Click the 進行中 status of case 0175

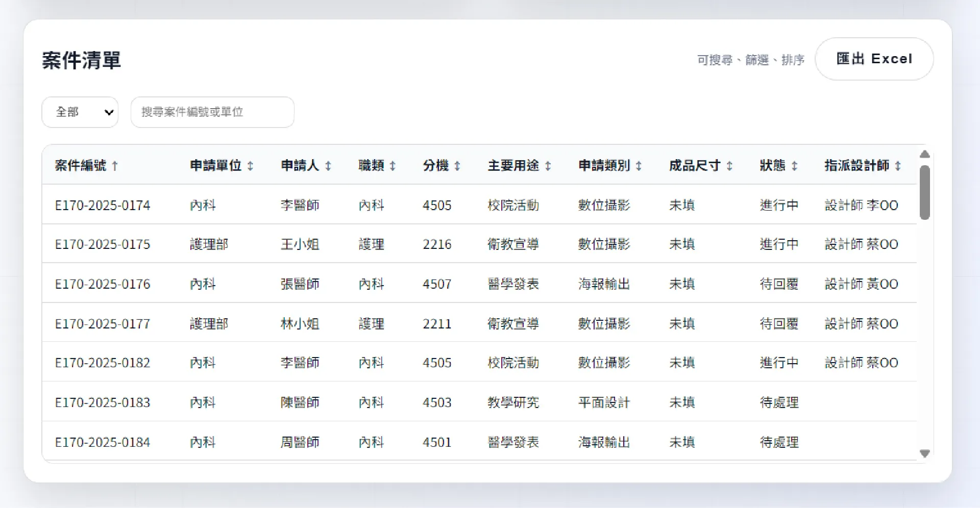(779, 244)
